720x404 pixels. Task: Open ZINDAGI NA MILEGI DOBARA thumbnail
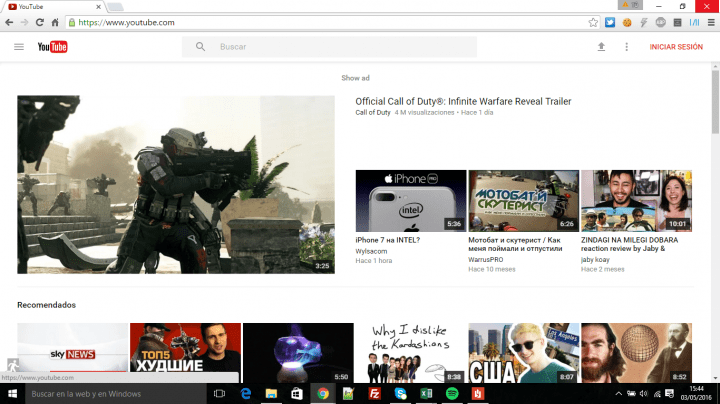636,201
